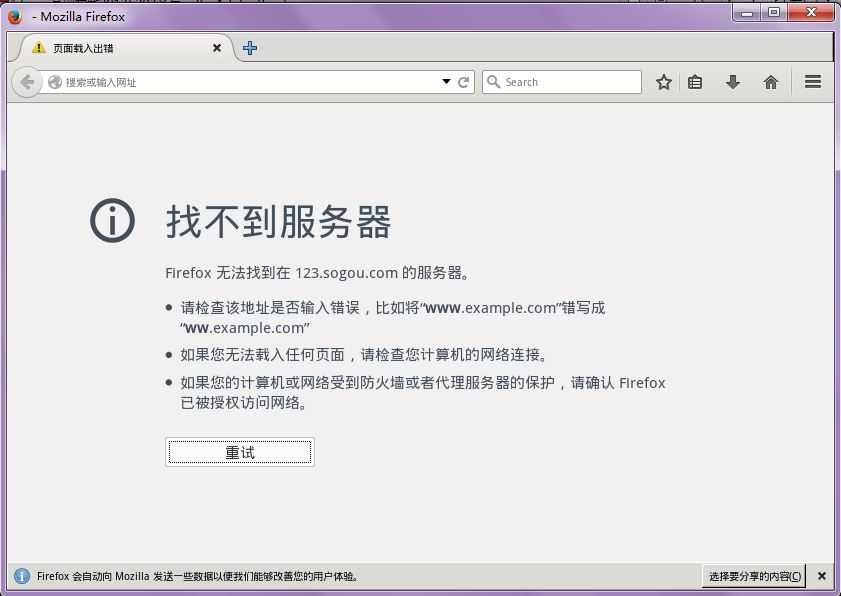Bookmark this page with the star
Image resolution: width=841 pixels, height=596 pixels.
click(664, 82)
